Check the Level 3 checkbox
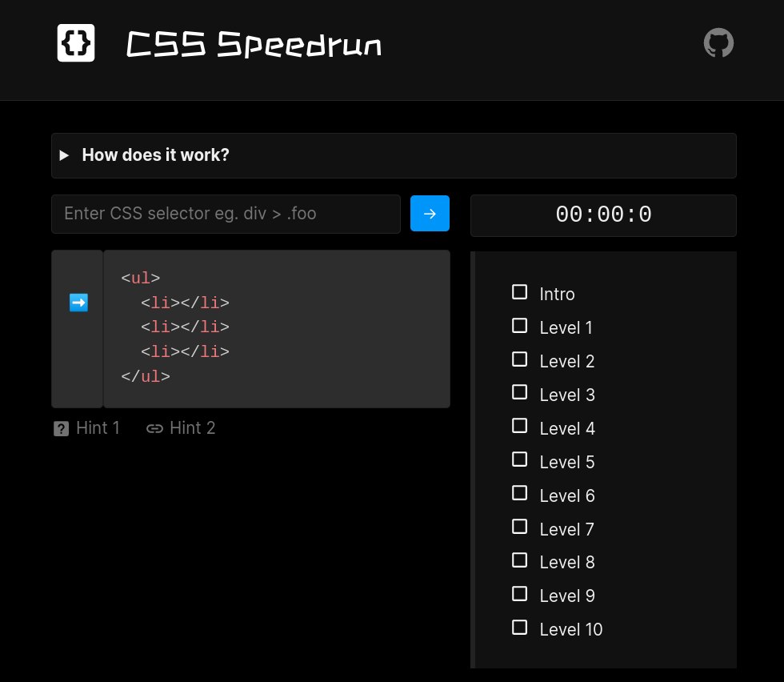The height and width of the screenshot is (682, 784). 519,392
